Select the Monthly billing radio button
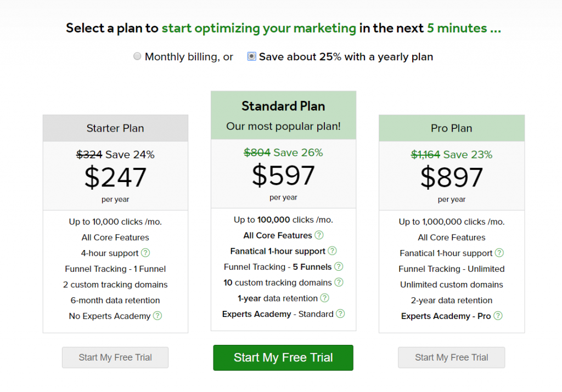 (137, 56)
